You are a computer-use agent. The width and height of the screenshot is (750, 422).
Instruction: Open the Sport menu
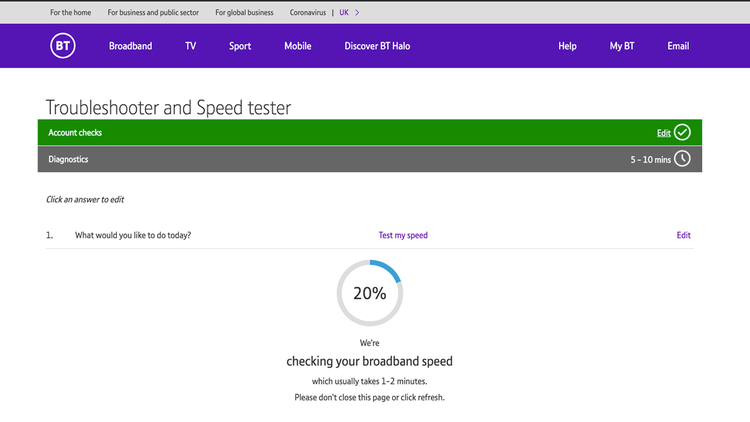click(x=240, y=46)
